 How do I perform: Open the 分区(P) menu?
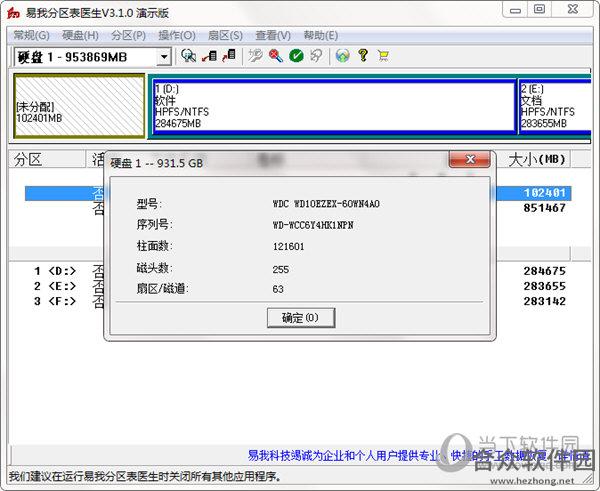[x=128, y=36]
